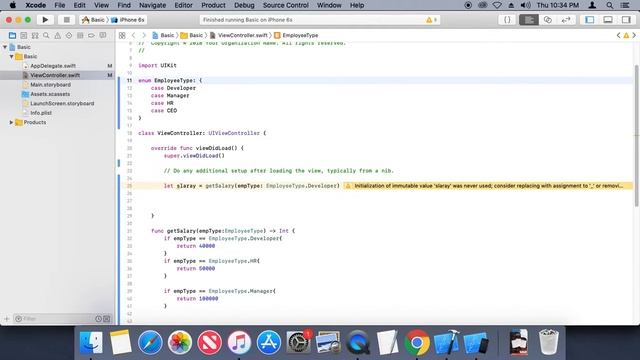Image resolution: width=640 pixels, height=360 pixels.
Task: Open the Source Control menu
Action: tap(285, 5)
